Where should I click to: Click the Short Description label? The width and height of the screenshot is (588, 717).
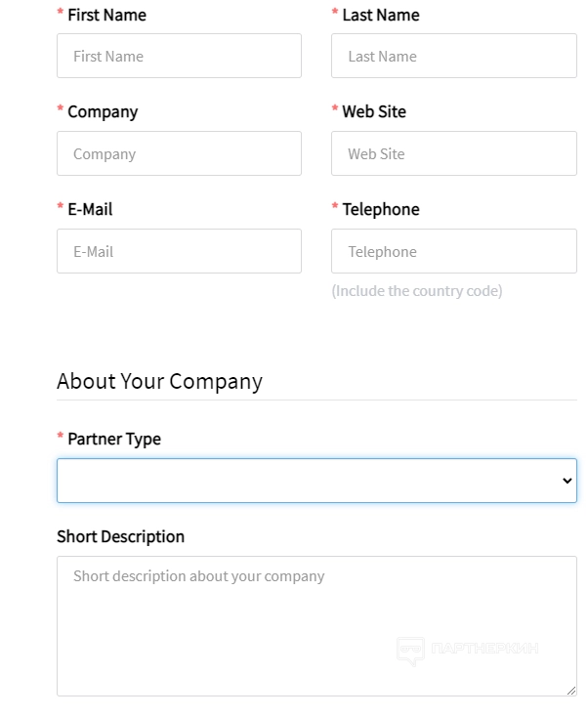[120, 536]
